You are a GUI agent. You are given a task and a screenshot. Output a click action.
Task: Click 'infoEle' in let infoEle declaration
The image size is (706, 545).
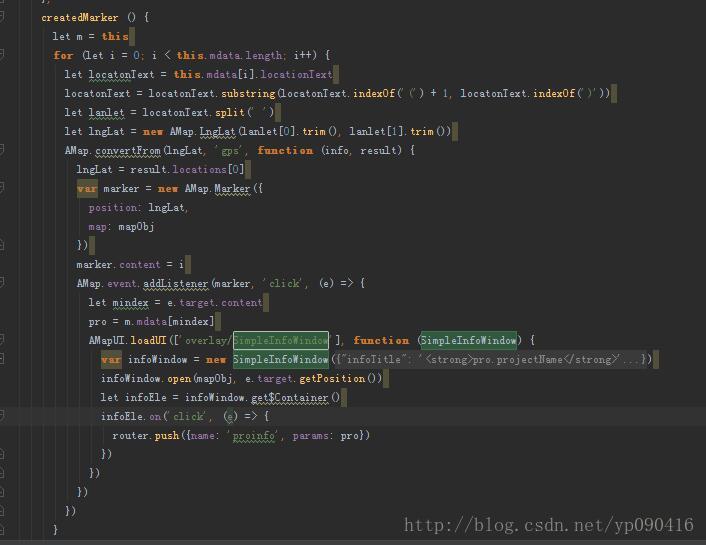coord(145,398)
